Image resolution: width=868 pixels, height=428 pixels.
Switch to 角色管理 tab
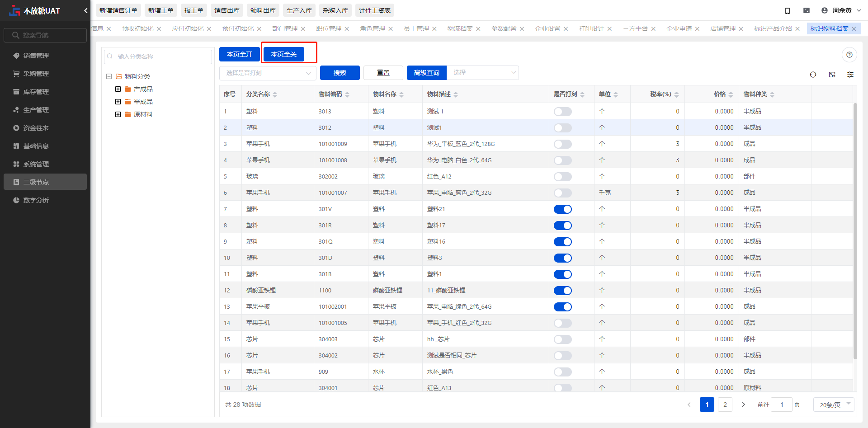coord(373,29)
